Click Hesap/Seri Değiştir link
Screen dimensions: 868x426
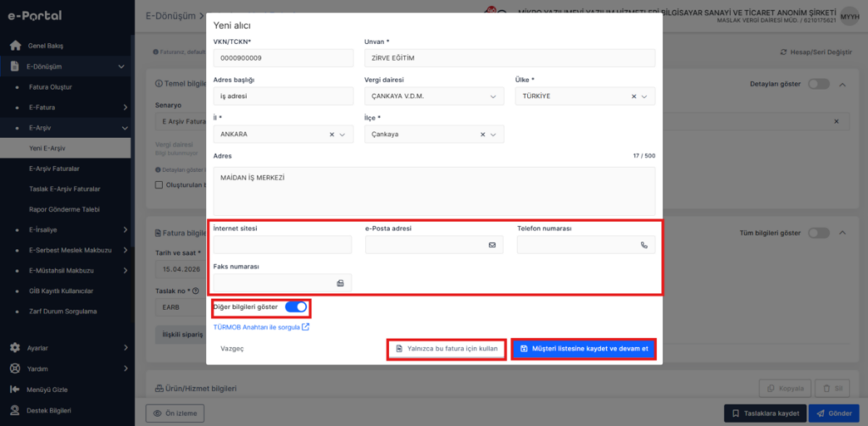pyautogui.click(x=816, y=52)
